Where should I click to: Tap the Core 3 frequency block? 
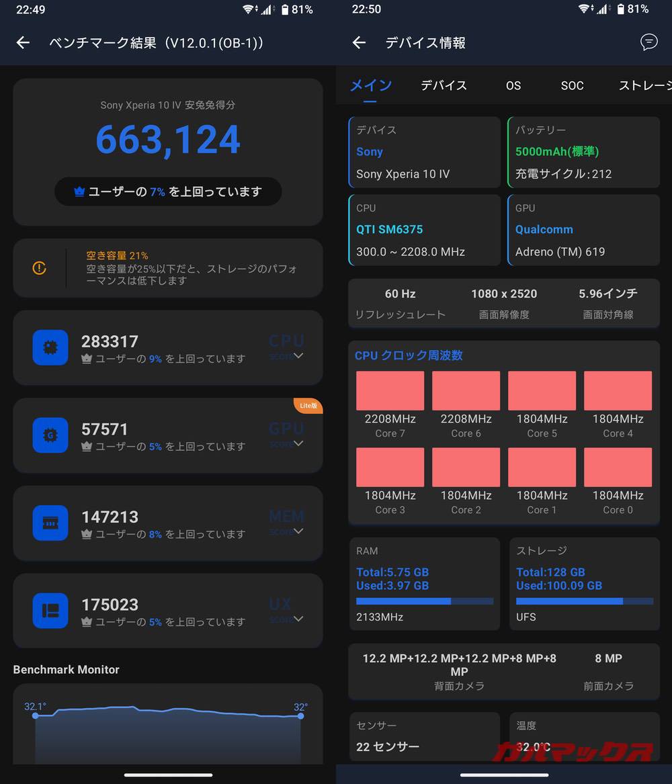click(390, 467)
